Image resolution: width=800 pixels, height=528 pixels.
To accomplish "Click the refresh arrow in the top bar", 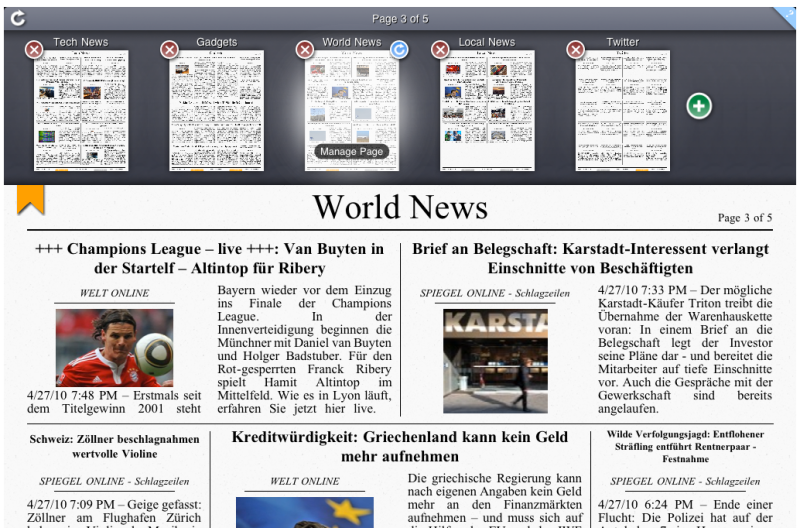I will pyautogui.click(x=18, y=18).
